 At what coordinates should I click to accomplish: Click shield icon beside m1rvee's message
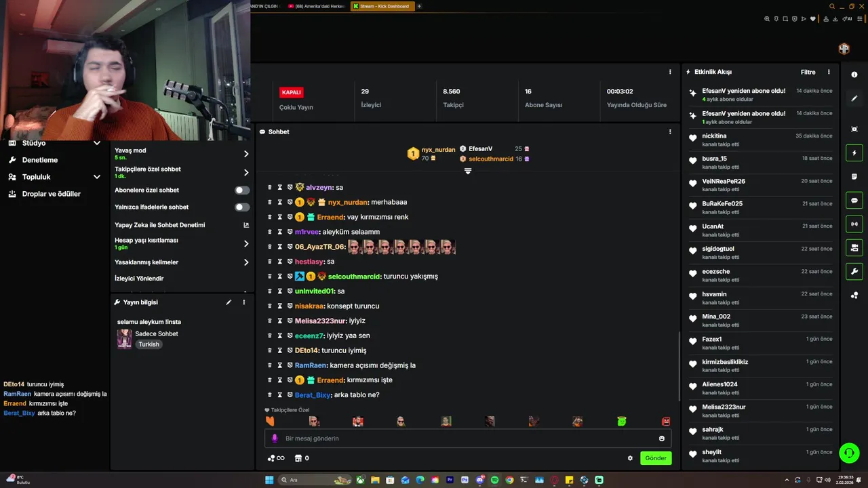pyautogui.click(x=290, y=232)
